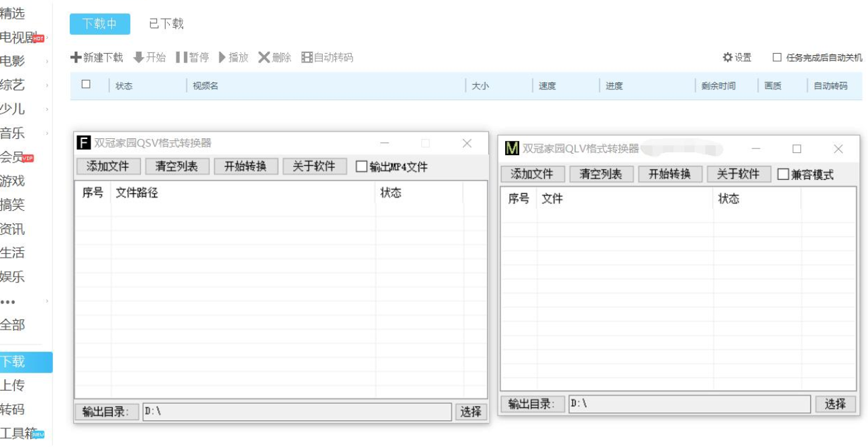Tick select-all checkbox in download table header
This screenshot has width=868, height=447.
[x=86, y=85]
